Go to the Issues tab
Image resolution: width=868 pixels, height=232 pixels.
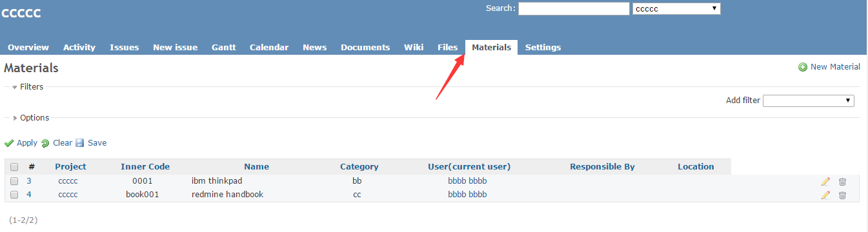pyautogui.click(x=125, y=47)
